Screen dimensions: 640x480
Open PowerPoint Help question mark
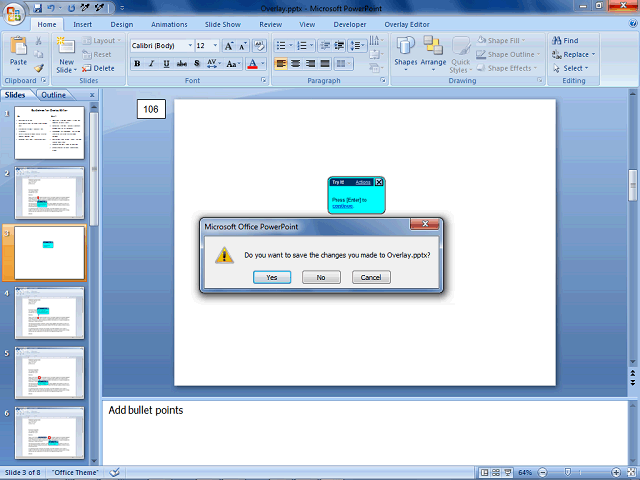tap(633, 24)
